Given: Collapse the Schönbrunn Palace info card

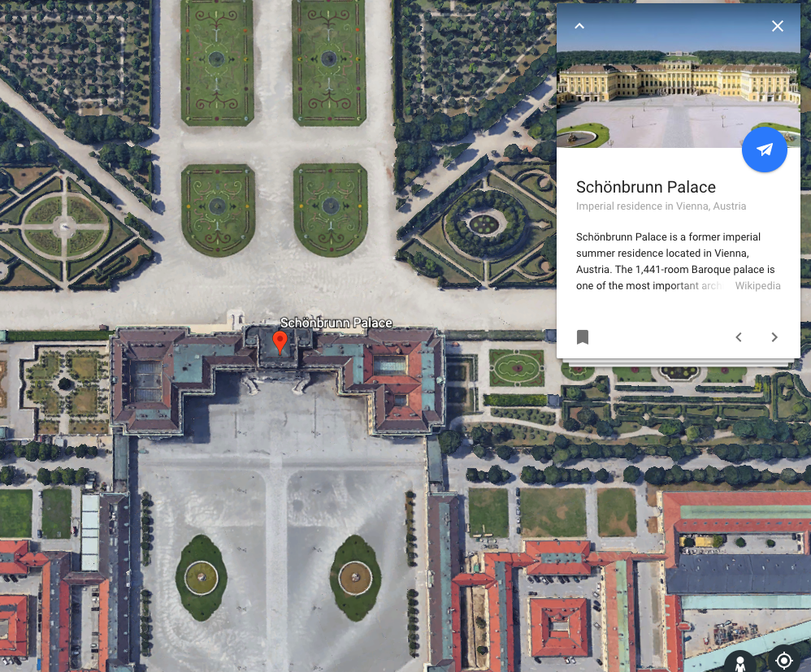Looking at the screenshot, I should click(x=579, y=26).
